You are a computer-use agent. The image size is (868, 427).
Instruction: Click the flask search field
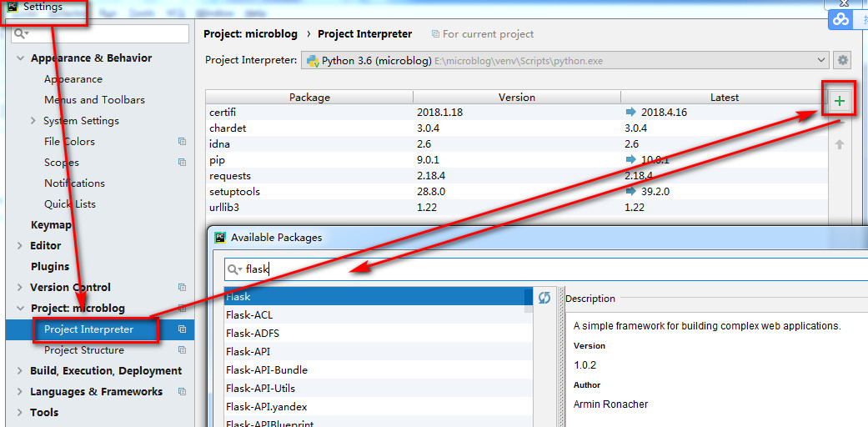[x=546, y=269]
